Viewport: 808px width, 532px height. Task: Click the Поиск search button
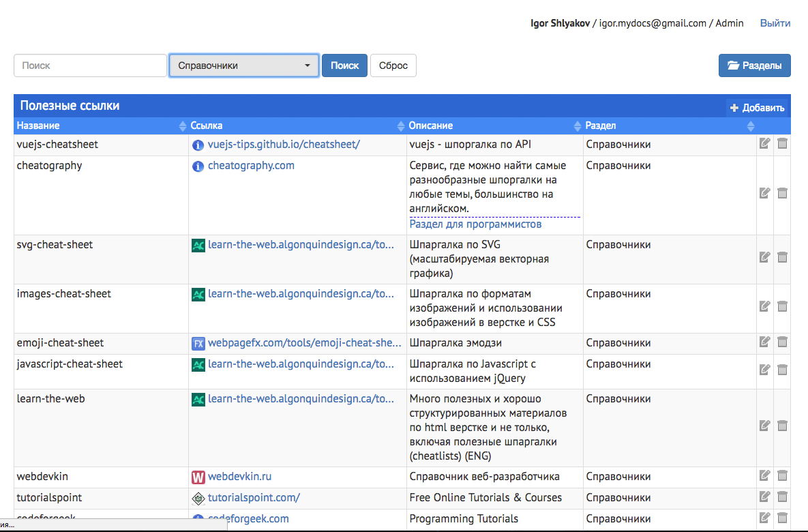[344, 65]
